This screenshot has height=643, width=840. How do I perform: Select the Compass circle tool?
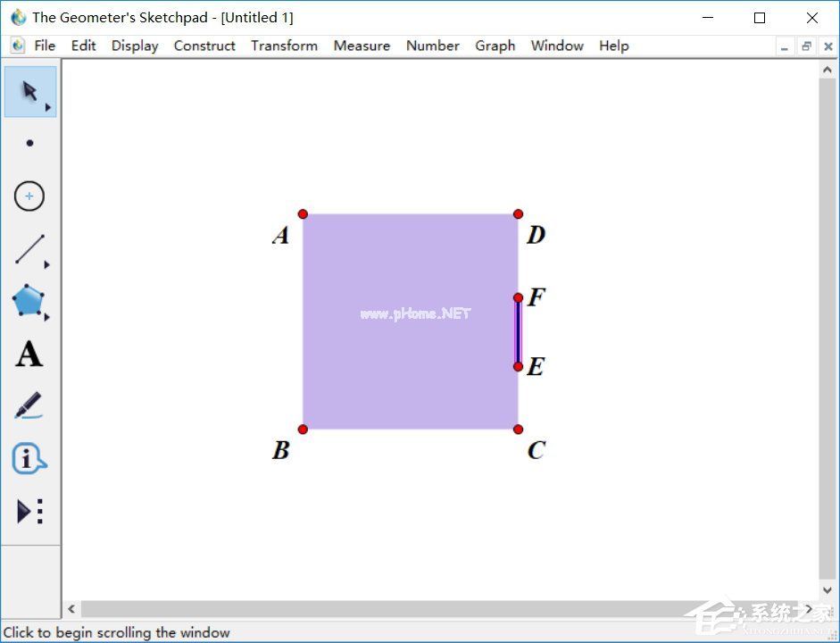pos(29,196)
